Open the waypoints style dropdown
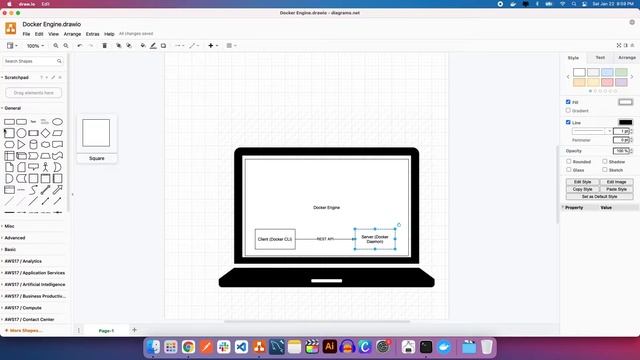Viewport: 640px width, 360px height. click(x=194, y=46)
